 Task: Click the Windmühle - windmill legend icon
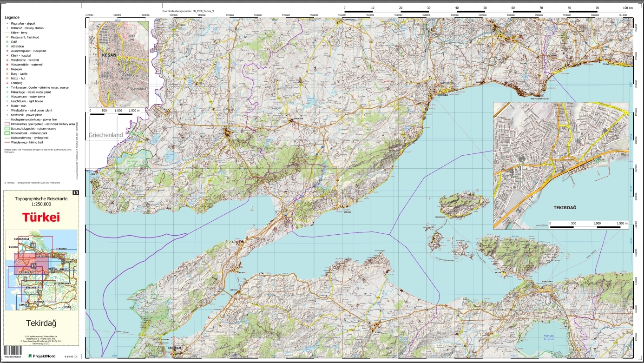pyautogui.click(x=7, y=60)
